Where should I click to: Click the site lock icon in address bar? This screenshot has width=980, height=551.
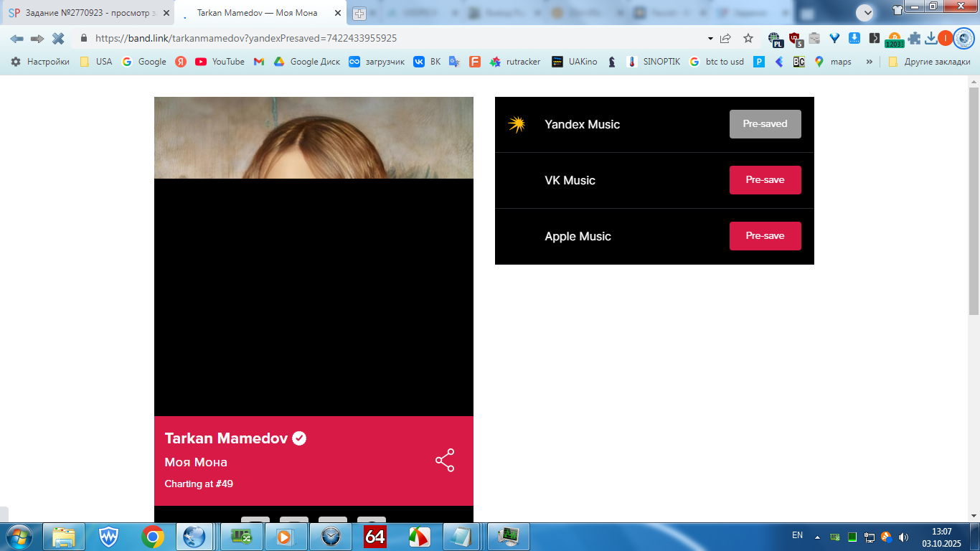coord(84,39)
